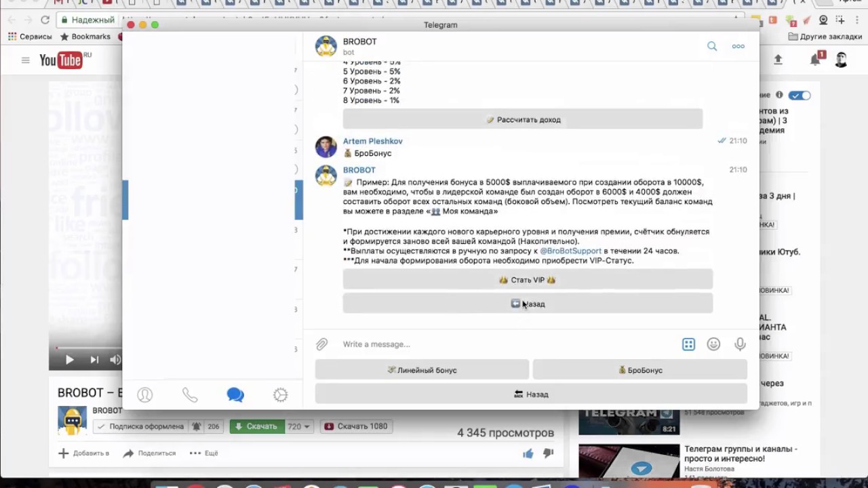This screenshot has width=868, height=488.
Task: Click 'BROBOT' sender name in message
Action: tap(359, 170)
